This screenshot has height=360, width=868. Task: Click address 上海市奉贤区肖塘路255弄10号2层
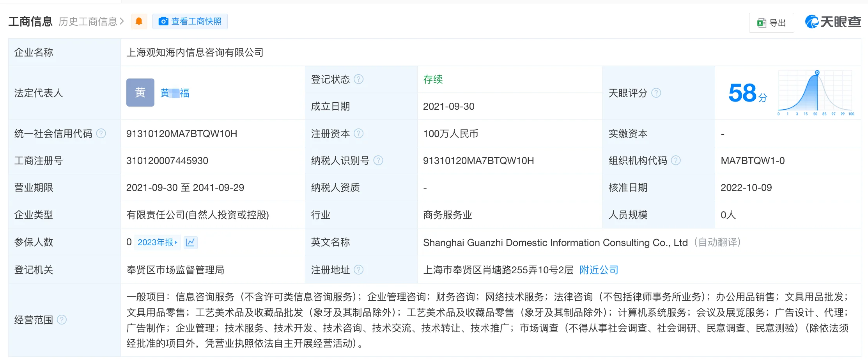(x=498, y=270)
